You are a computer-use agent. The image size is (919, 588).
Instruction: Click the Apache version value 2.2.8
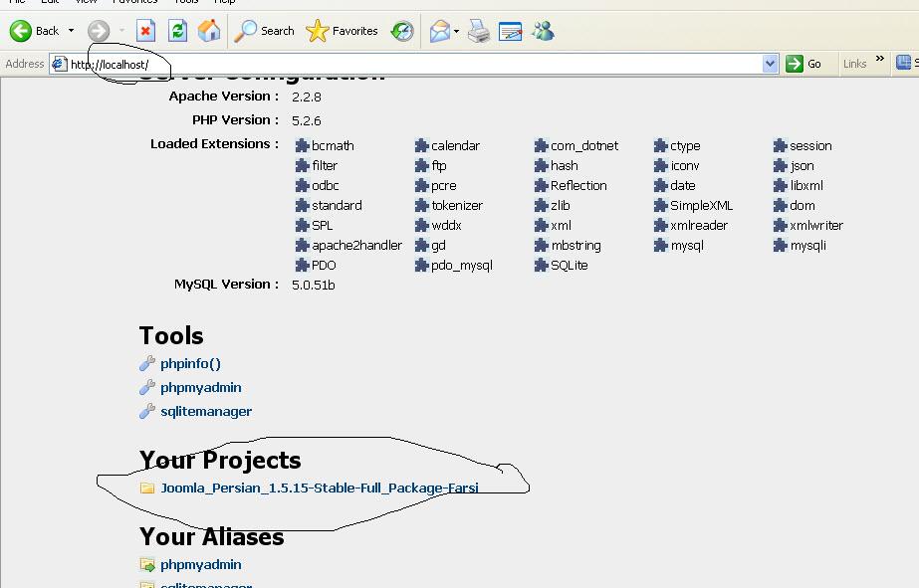point(307,97)
